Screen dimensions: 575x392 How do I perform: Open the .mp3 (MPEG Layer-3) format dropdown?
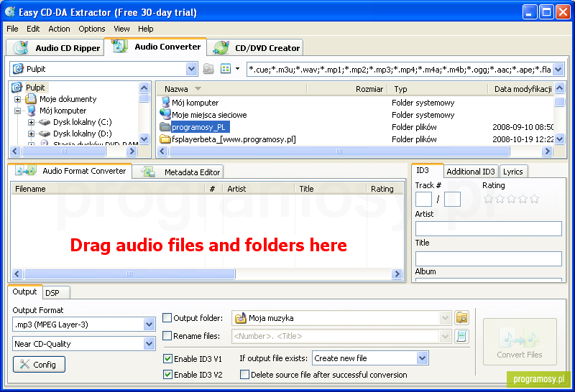pyautogui.click(x=149, y=325)
